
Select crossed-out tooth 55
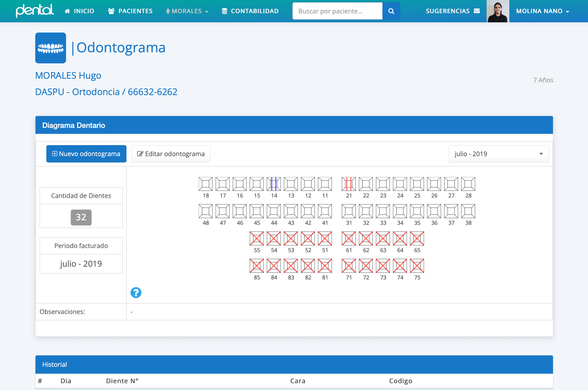[x=256, y=238]
